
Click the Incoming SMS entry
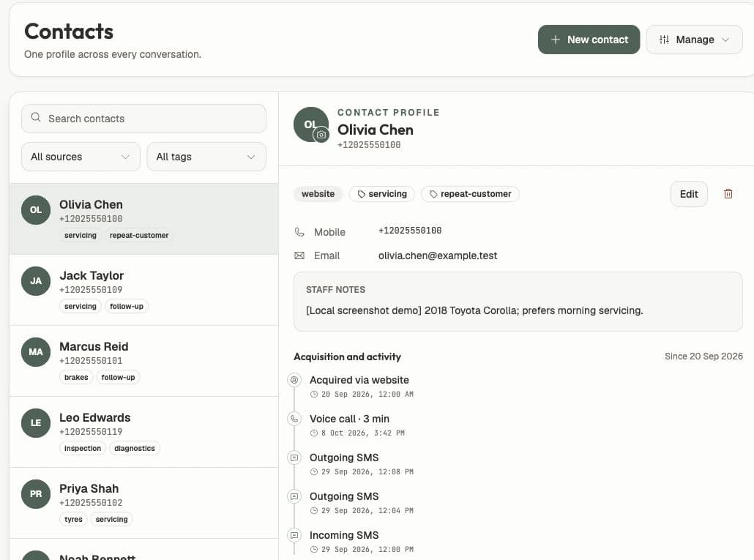(344, 536)
